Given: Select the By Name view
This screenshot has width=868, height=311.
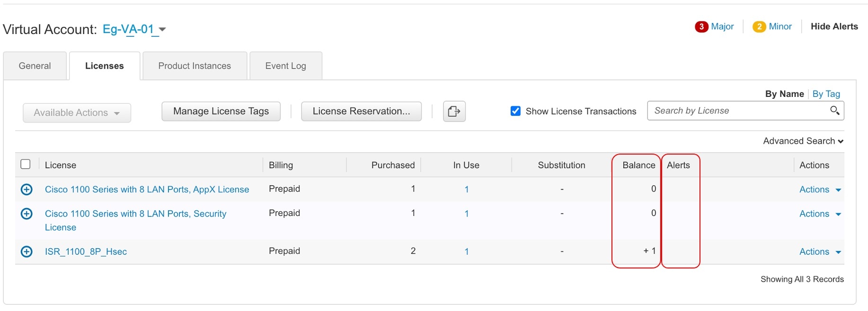Looking at the screenshot, I should pyautogui.click(x=785, y=94).
